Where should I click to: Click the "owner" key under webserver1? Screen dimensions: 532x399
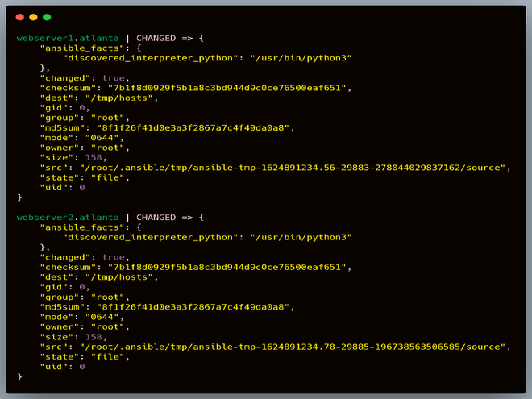point(60,148)
